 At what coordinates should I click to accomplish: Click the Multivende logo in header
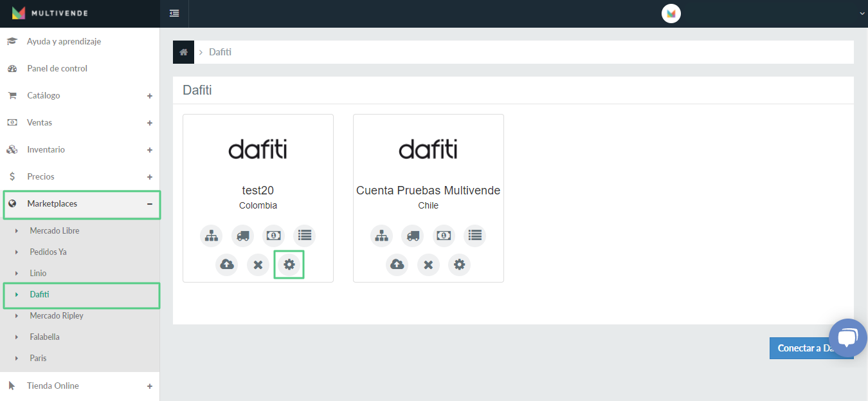pos(50,14)
